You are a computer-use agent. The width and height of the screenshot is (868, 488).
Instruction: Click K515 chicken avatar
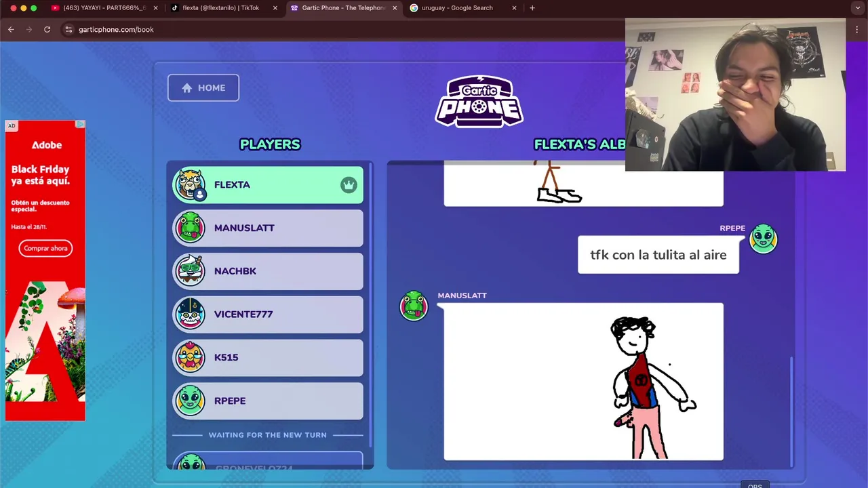(190, 357)
